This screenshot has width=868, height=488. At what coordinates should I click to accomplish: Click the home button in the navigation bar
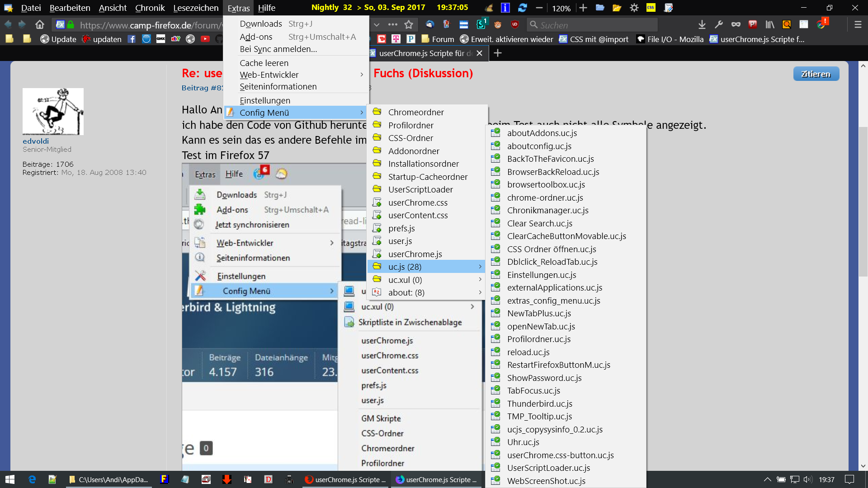tap(40, 24)
